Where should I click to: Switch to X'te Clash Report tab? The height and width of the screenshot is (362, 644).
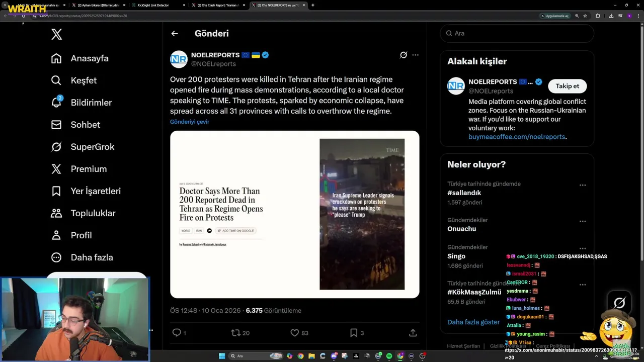(x=218, y=5)
